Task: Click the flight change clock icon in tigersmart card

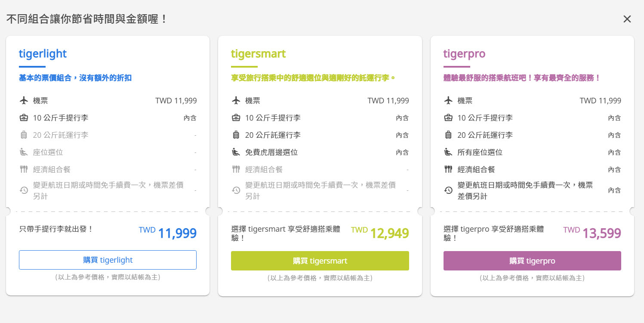Action: pyautogui.click(x=236, y=190)
